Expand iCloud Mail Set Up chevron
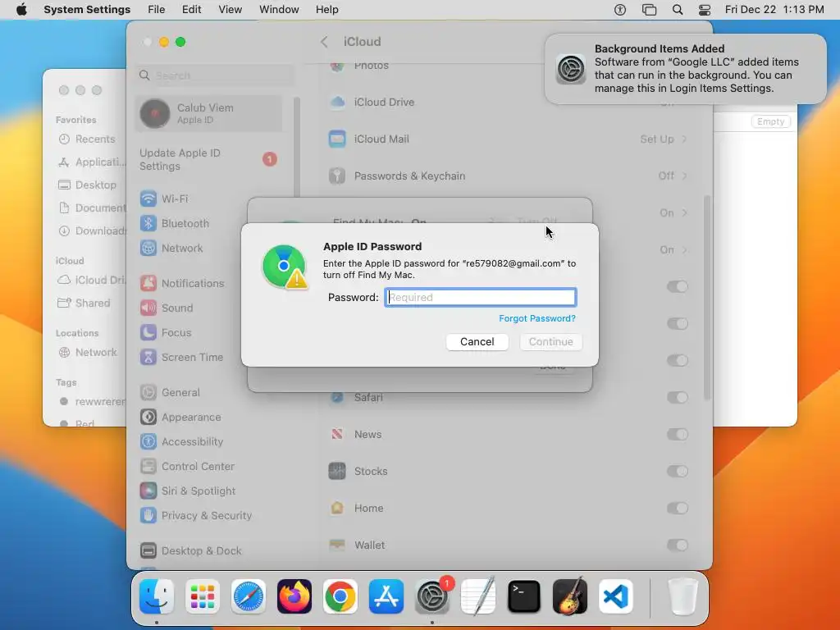This screenshot has height=630, width=840. pyautogui.click(x=684, y=139)
